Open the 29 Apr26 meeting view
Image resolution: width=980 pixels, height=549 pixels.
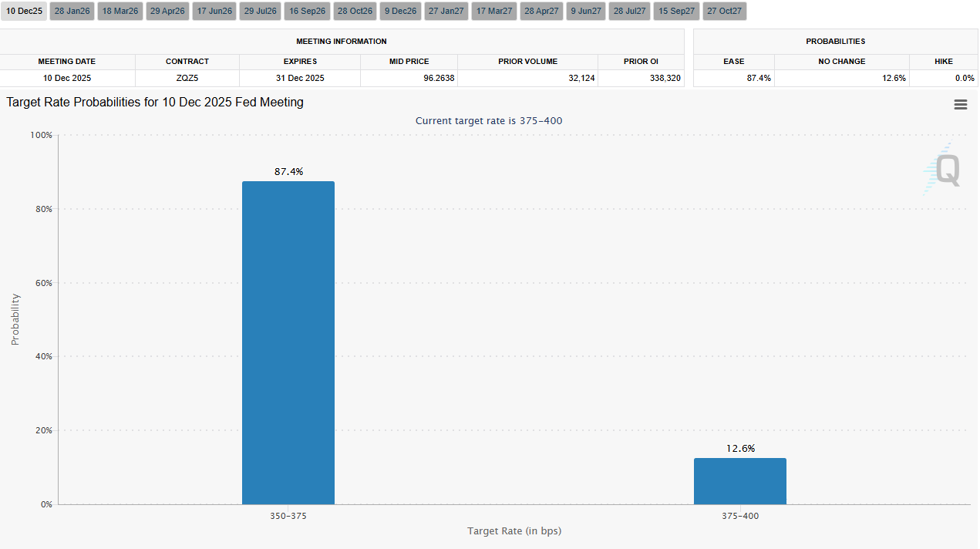pyautogui.click(x=167, y=11)
